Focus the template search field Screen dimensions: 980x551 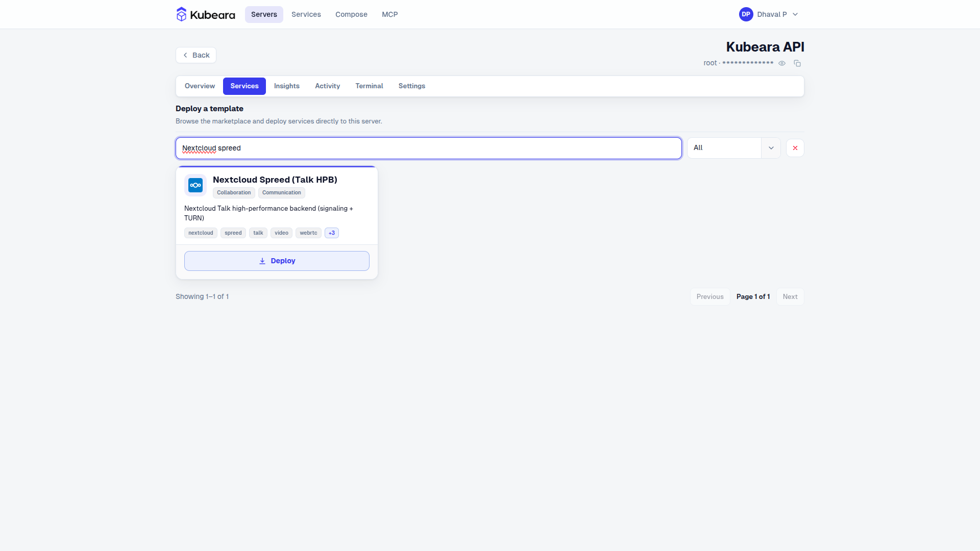tap(429, 148)
